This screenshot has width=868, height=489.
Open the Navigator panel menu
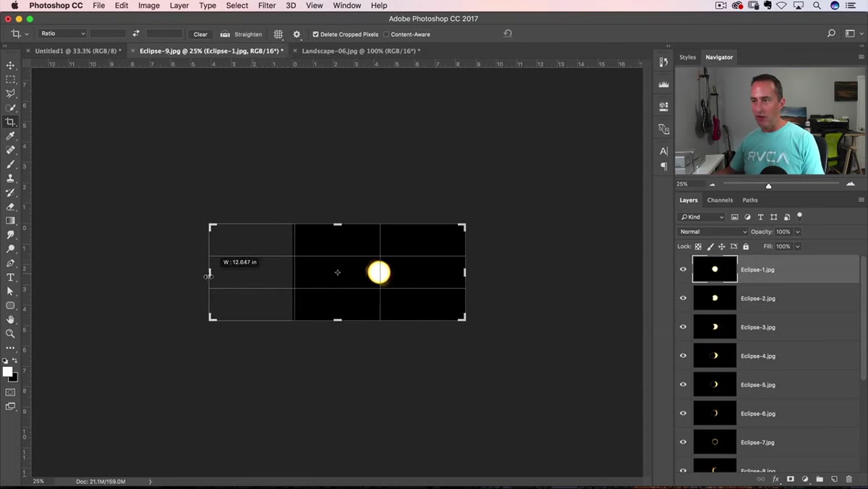pos(861,56)
